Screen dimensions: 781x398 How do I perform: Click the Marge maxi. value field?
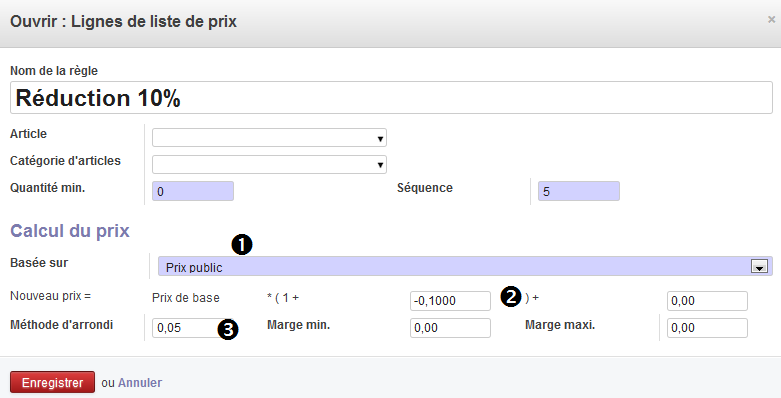tap(707, 328)
